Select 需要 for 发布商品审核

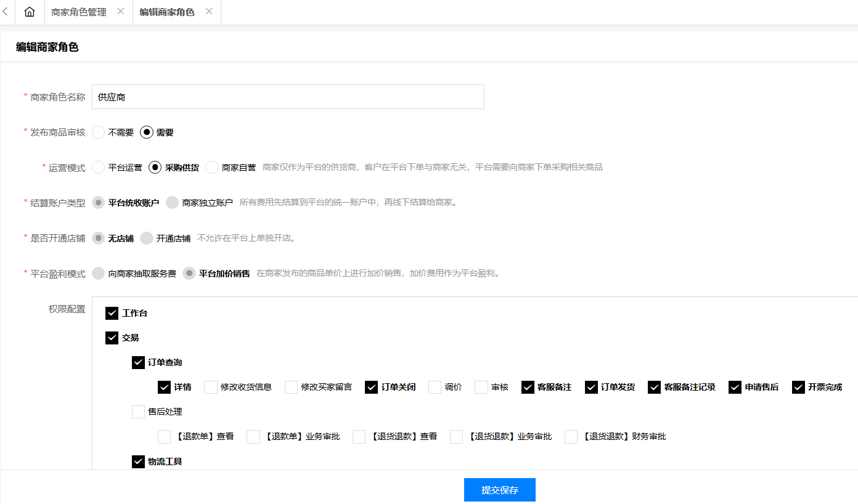click(x=147, y=132)
